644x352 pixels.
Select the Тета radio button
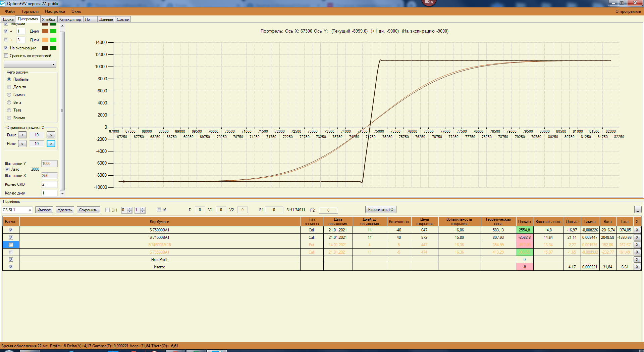(x=9, y=110)
